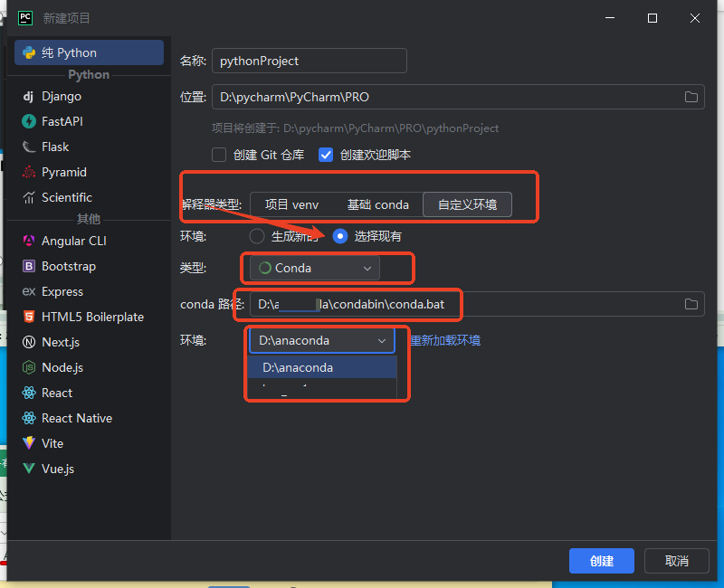Viewport: 724px width, 588px height.
Task: Browse folder for project location
Action: [691, 97]
